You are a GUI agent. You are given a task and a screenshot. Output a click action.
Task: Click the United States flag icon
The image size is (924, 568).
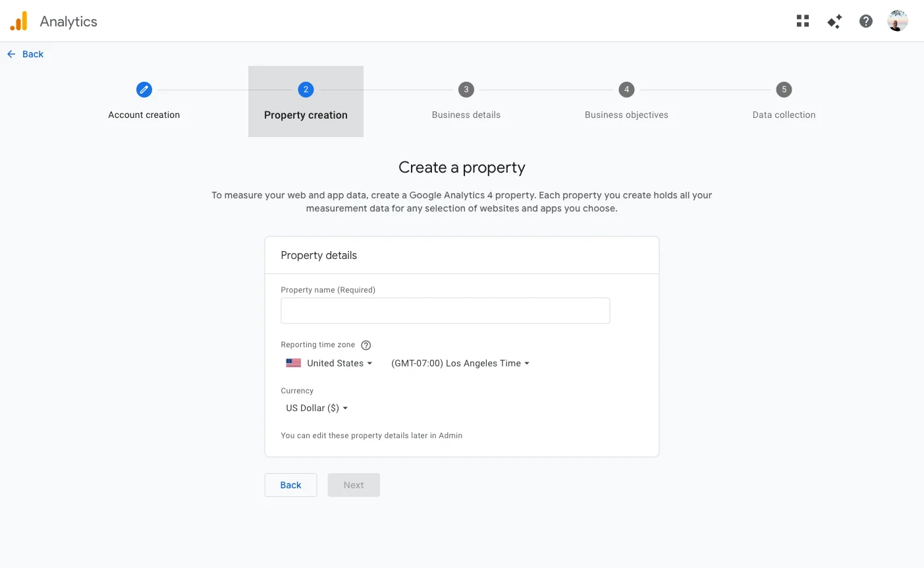click(293, 362)
